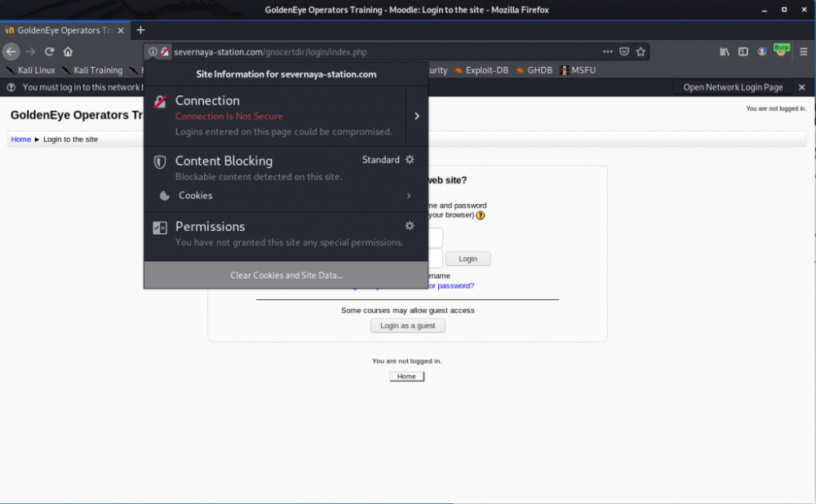Click the Login as a guest button
Screen dimensions: 816x504
click(x=407, y=325)
